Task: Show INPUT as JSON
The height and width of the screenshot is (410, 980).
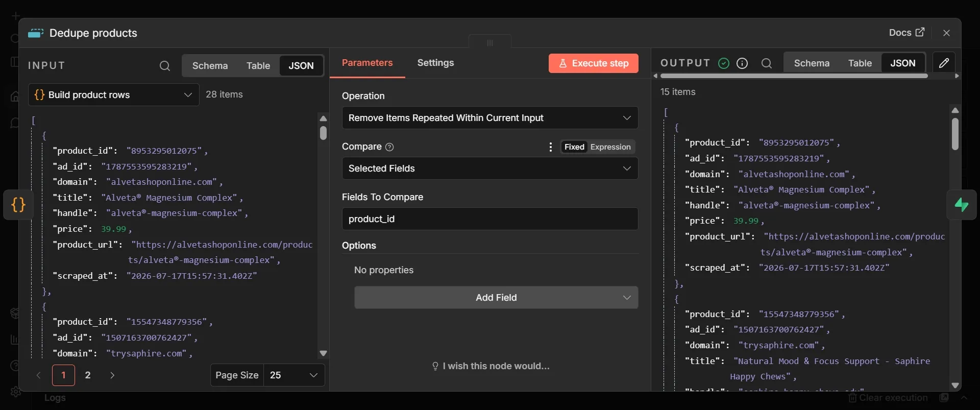Action: tap(301, 66)
